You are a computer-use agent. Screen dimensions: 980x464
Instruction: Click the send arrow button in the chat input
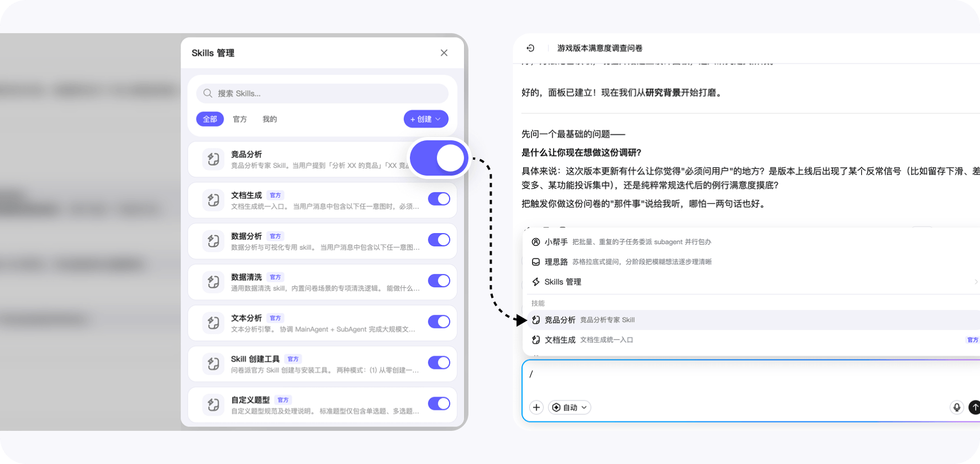tap(974, 407)
